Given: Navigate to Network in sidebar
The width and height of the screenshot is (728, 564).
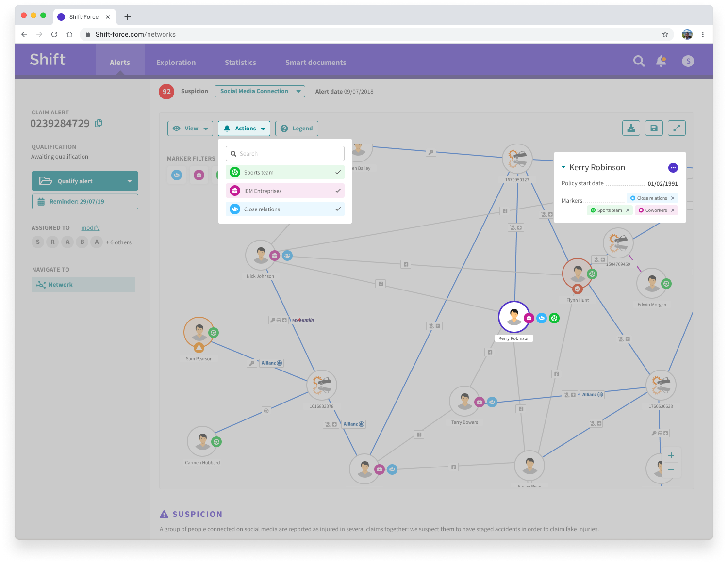Looking at the screenshot, I should 83,285.
